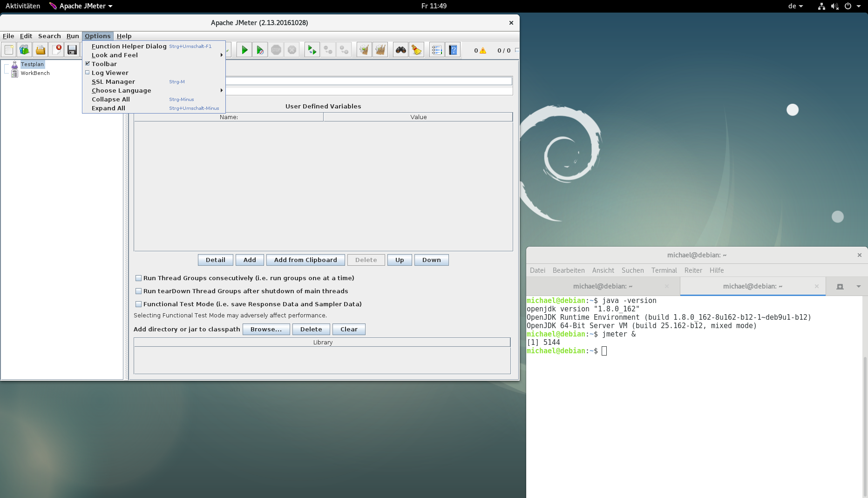Click the Clear classpath button
Viewport: 868px width, 498px height.
[x=349, y=329]
